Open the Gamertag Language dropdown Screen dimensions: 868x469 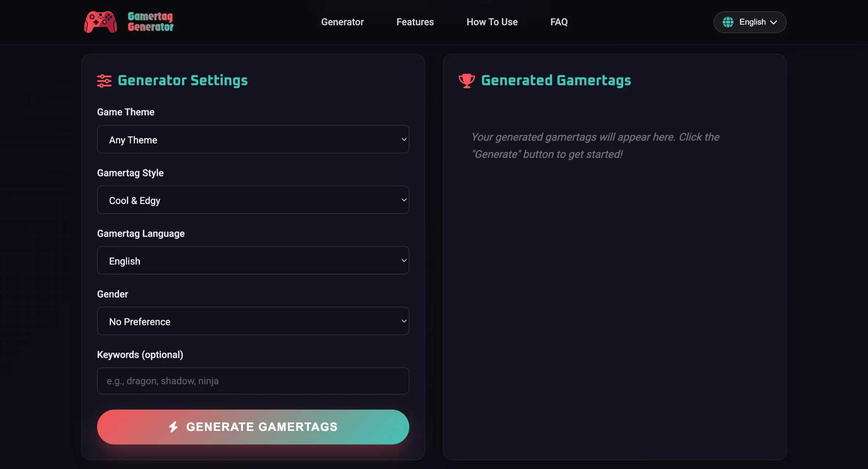[x=253, y=261]
